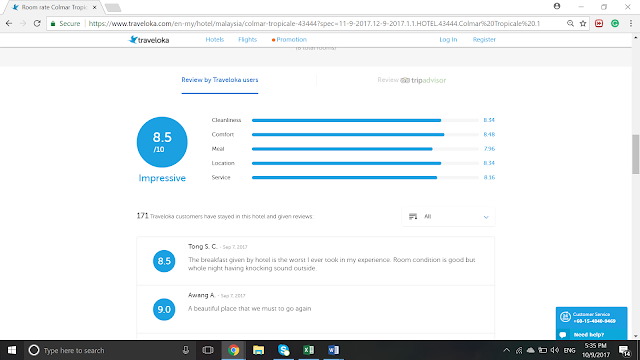Viewport: 640px width, 360px height.
Task: Expand filter dropdown chevron arrow
Action: (486, 217)
